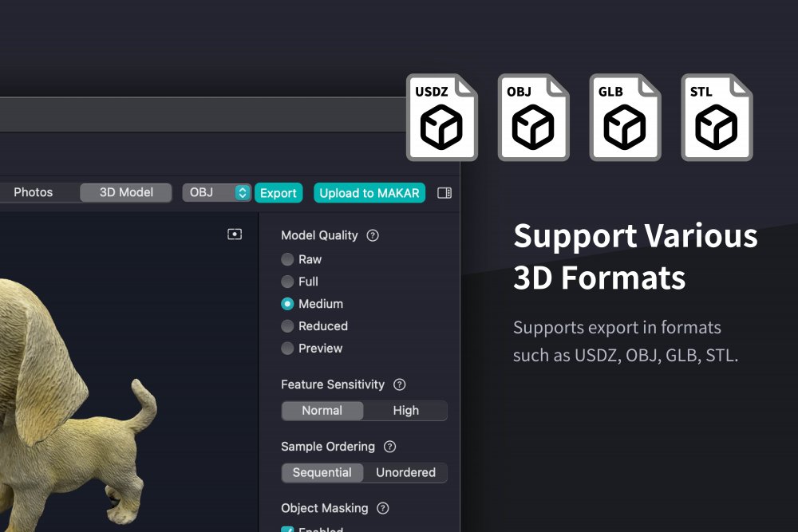Image resolution: width=798 pixels, height=532 pixels.
Task: Click Upload to MAKAR button
Action: click(x=369, y=193)
